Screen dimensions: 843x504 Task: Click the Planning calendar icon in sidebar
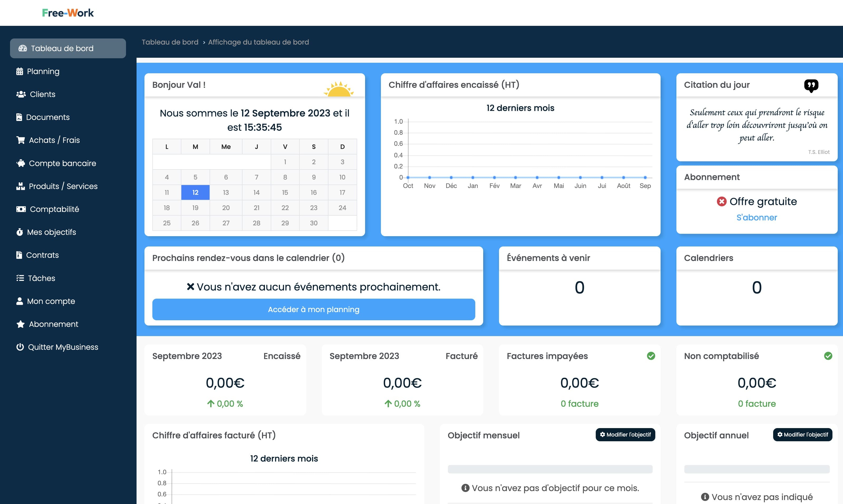point(20,71)
